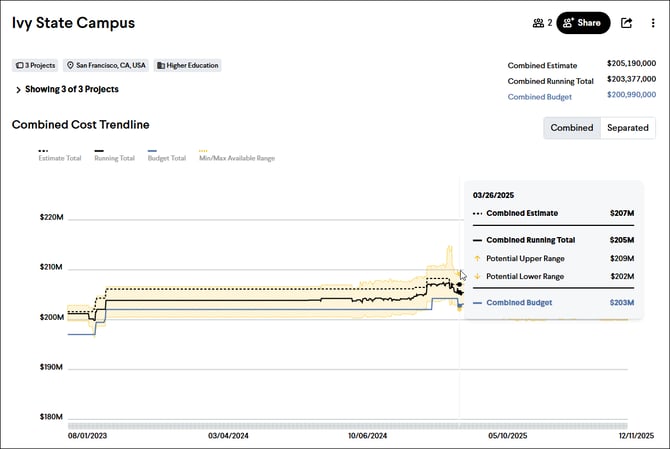Open the three-dot more options menu

point(653,22)
